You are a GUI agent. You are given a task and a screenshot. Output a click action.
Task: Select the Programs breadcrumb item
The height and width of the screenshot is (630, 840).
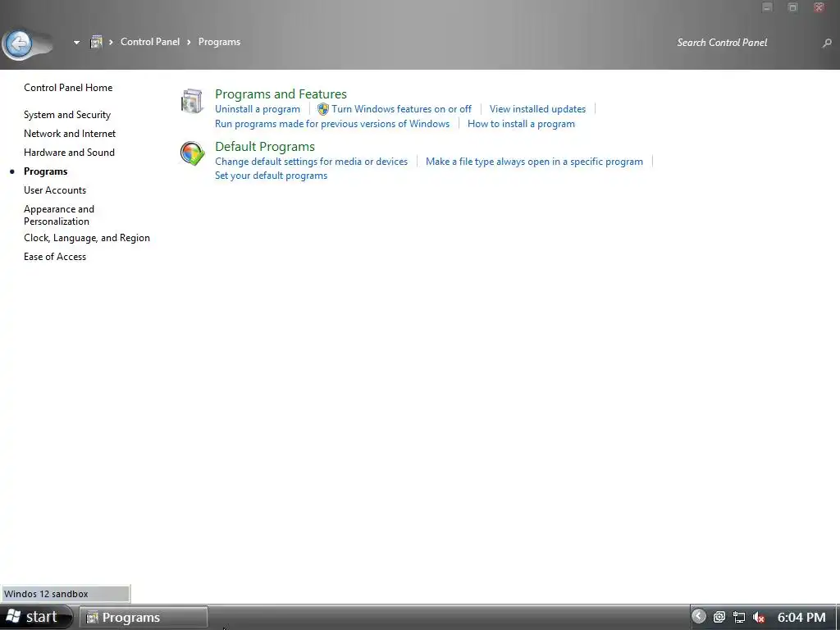(x=219, y=42)
